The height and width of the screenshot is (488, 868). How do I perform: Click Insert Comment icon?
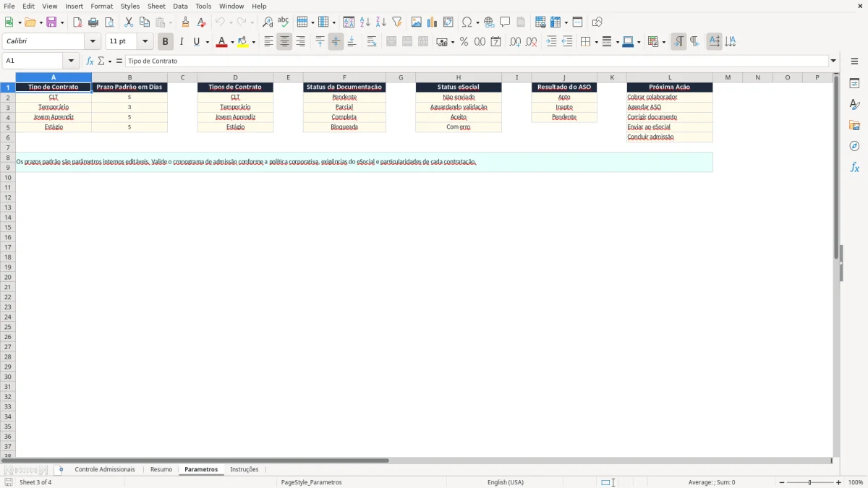505,22
